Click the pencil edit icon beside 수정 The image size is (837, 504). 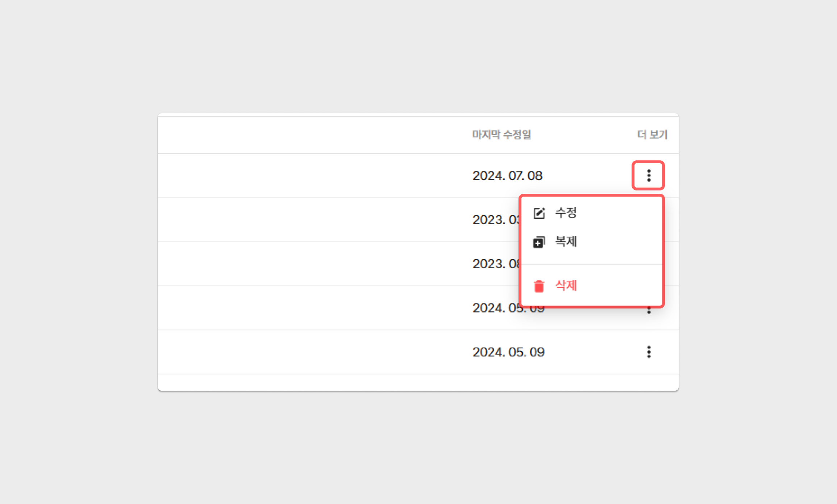tap(539, 213)
